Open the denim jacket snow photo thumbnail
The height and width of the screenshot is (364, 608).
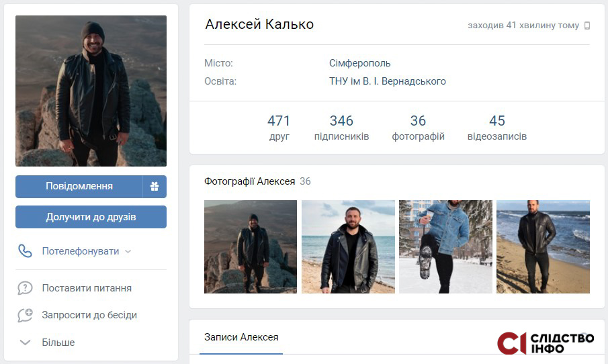point(445,246)
